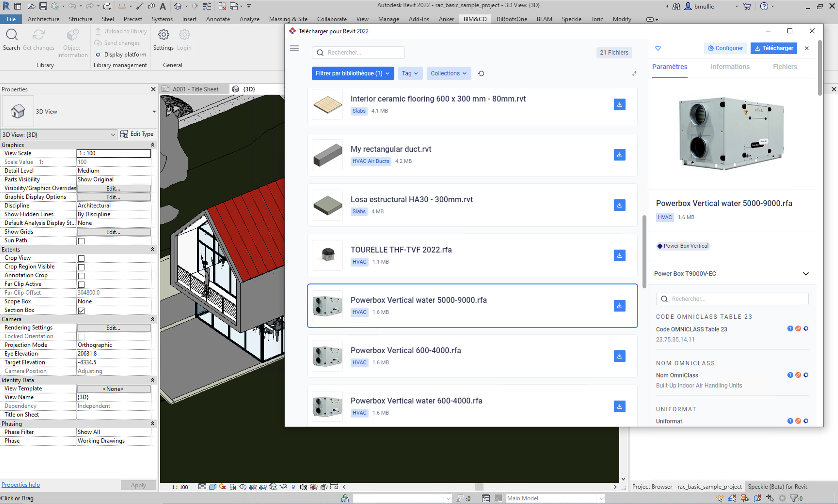The height and width of the screenshot is (504, 838).
Task: Select the Measure between two references tool
Action: coord(122,6)
